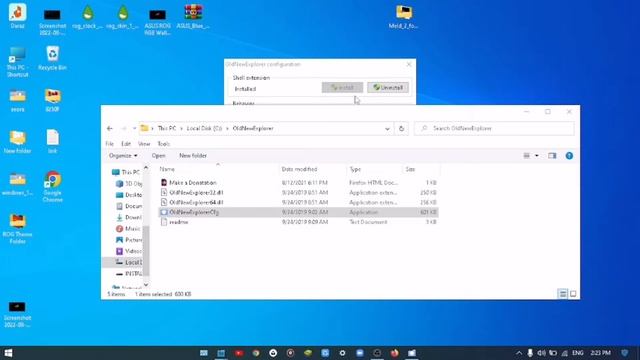Open the link file on the desktop
Viewport: 640px width, 360px height.
tap(52, 141)
